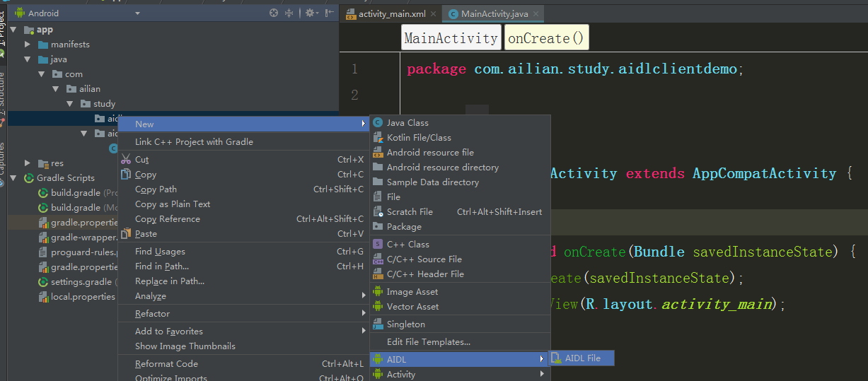Click the Paste icon
Viewport: 868px width, 381px height.
126,234
